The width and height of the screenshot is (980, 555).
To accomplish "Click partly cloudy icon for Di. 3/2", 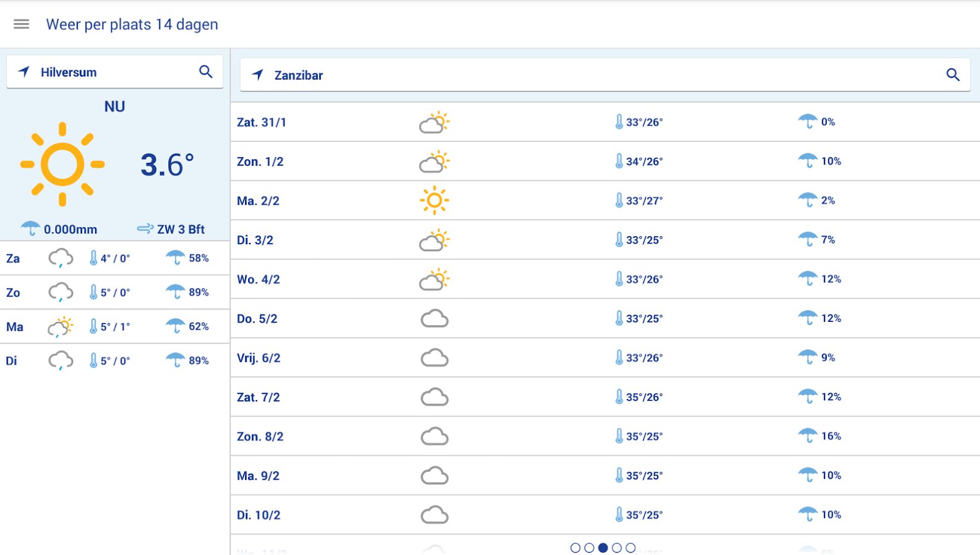I will click(434, 240).
